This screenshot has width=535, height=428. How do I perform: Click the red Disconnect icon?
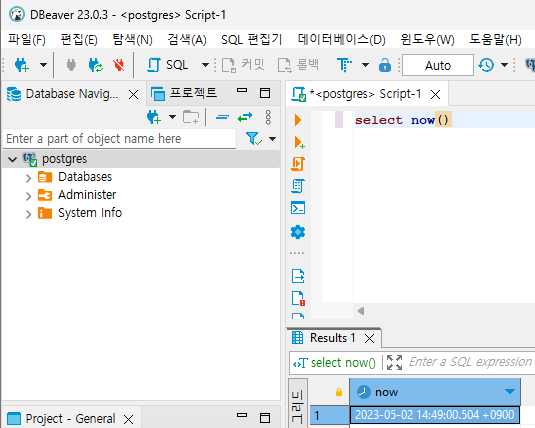(118, 65)
